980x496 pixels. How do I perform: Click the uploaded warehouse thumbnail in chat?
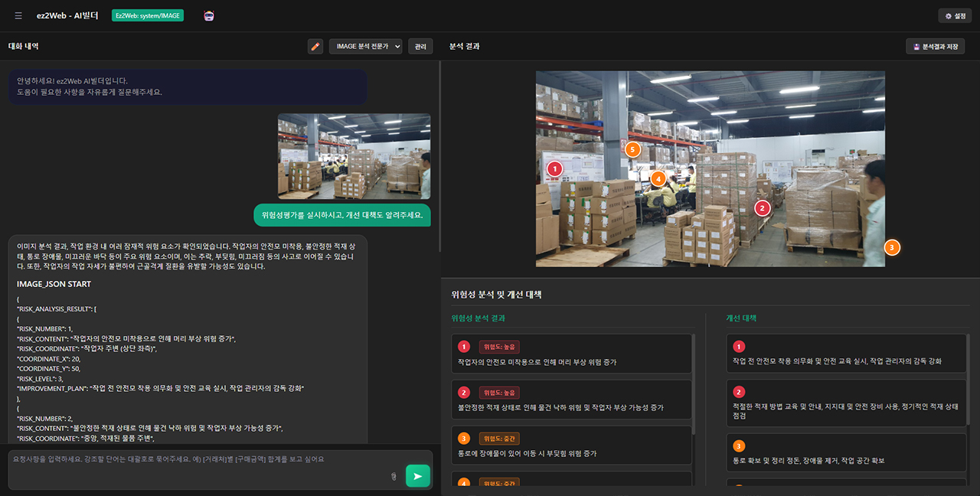tap(354, 156)
